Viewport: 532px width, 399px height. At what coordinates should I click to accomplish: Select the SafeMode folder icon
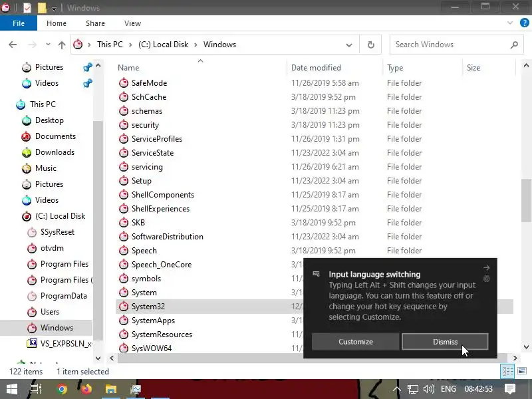(124, 82)
